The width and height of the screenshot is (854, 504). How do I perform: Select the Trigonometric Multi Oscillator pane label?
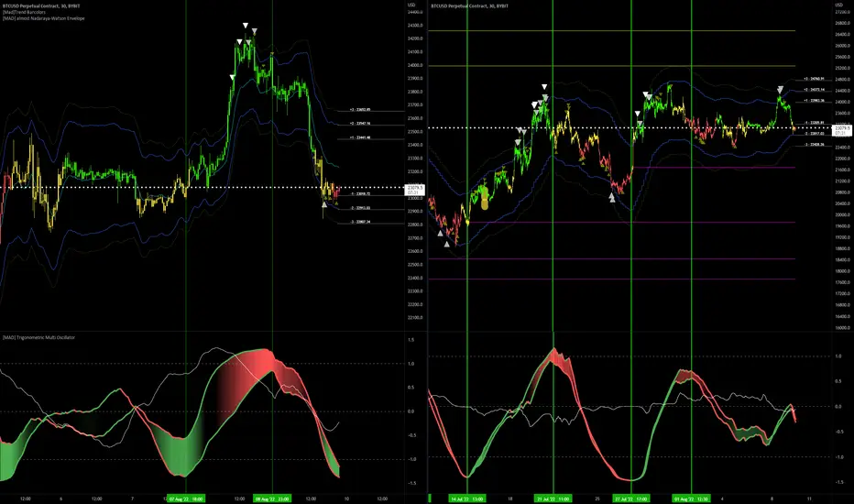pos(38,338)
